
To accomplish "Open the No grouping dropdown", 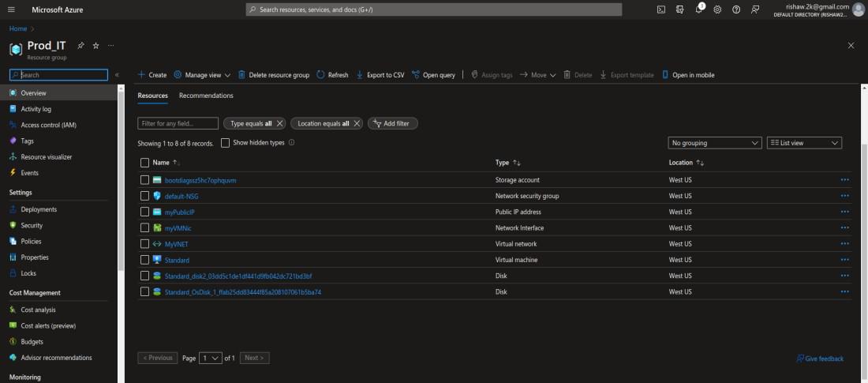I will [715, 143].
